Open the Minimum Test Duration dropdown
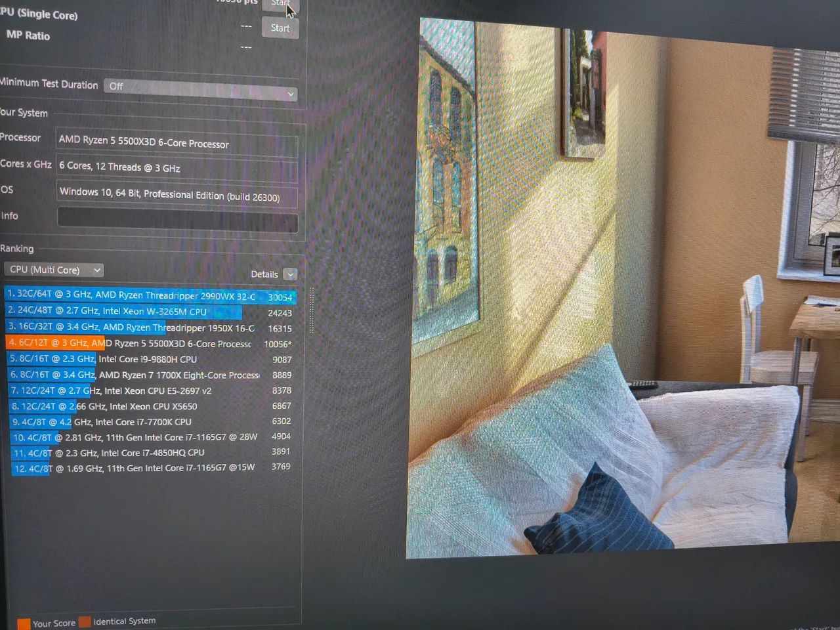This screenshot has height=630, width=840. coord(201,90)
